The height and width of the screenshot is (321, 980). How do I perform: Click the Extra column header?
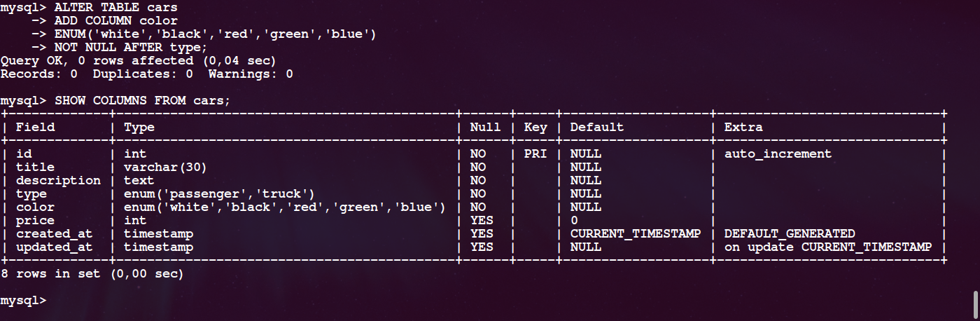[x=743, y=128]
